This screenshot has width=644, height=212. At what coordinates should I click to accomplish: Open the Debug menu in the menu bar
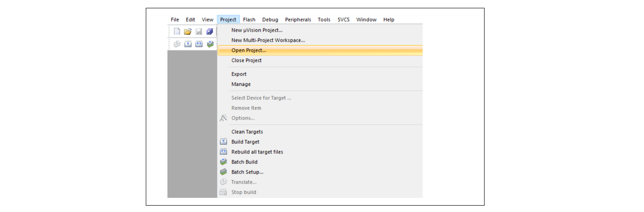(x=270, y=20)
